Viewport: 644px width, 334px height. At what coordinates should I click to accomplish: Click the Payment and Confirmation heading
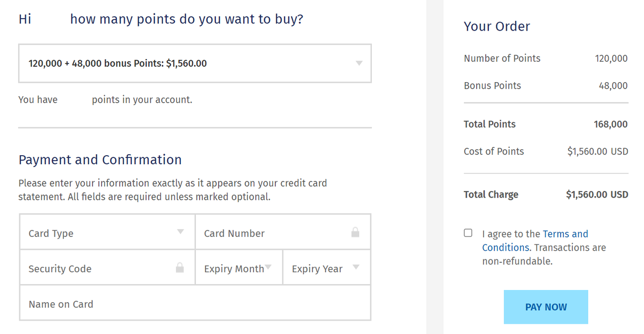[x=100, y=160]
